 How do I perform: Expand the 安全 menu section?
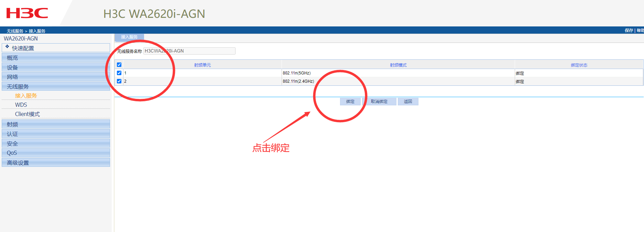pos(56,143)
